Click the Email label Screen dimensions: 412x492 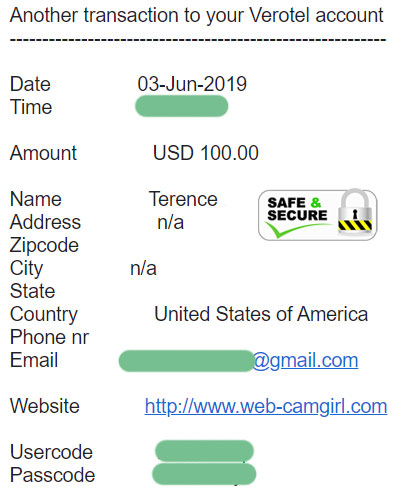point(34,360)
